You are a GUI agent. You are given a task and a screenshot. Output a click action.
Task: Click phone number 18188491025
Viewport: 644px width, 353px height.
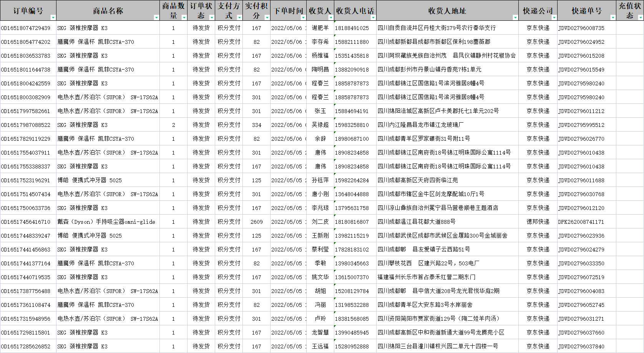[355, 28]
